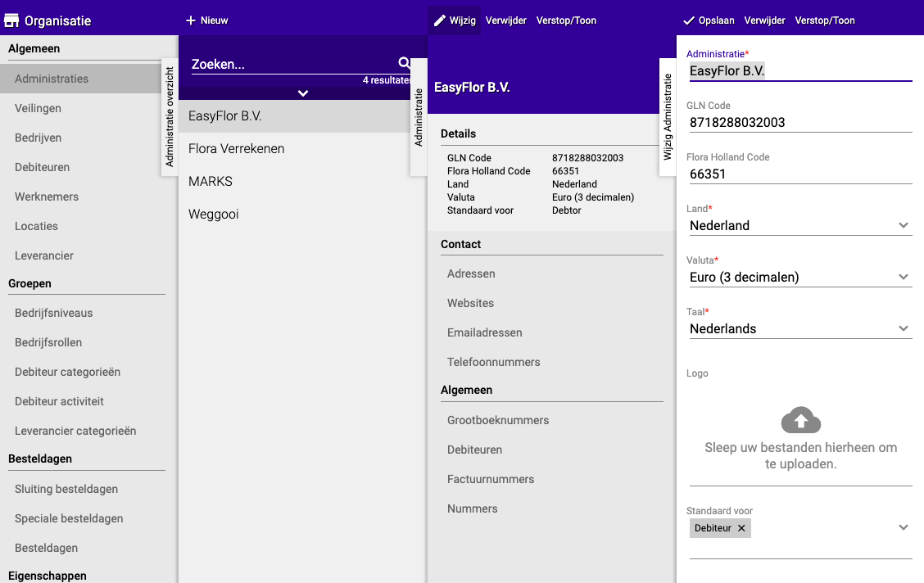The height and width of the screenshot is (583, 924).
Task: Select the Administratie overzicht vertical tab
Action: [170, 116]
